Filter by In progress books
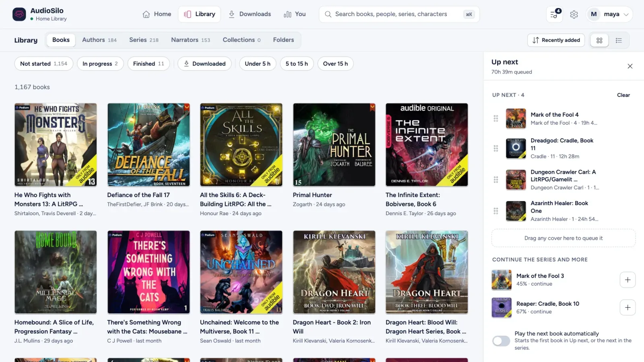 (100, 64)
